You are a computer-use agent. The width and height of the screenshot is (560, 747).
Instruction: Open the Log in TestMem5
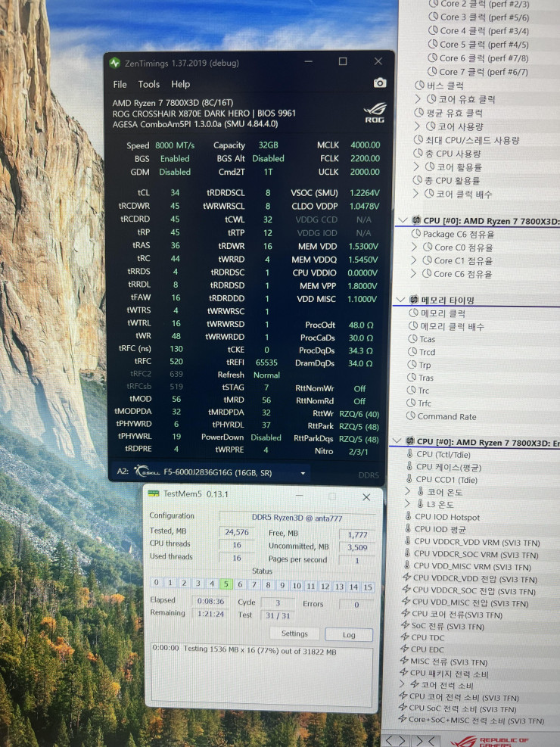[349, 634]
